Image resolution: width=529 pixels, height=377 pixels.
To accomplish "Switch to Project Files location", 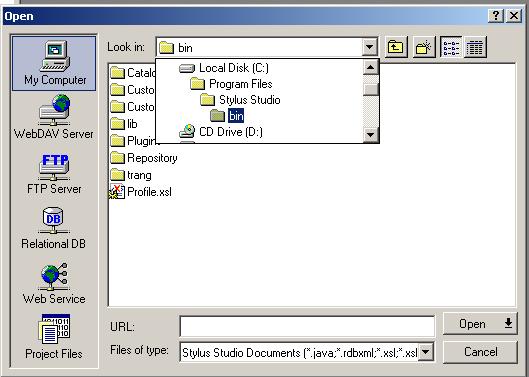I will click(54, 337).
